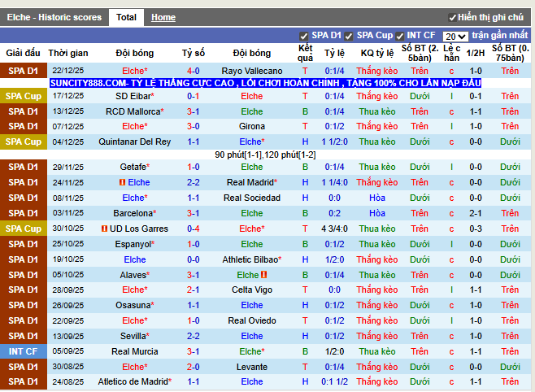This screenshot has width=535, height=392.
Task: Click Osasuna* team name
Action: coord(135,305)
